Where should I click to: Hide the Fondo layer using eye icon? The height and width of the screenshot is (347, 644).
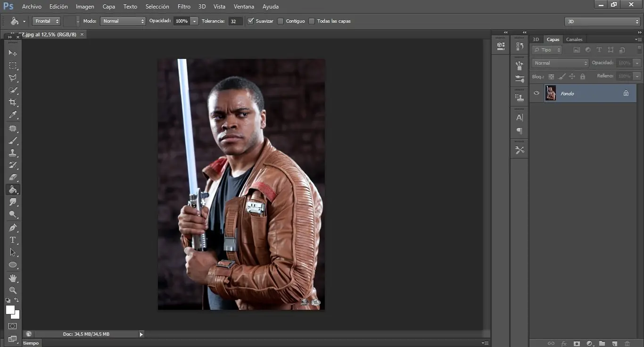pyautogui.click(x=536, y=93)
